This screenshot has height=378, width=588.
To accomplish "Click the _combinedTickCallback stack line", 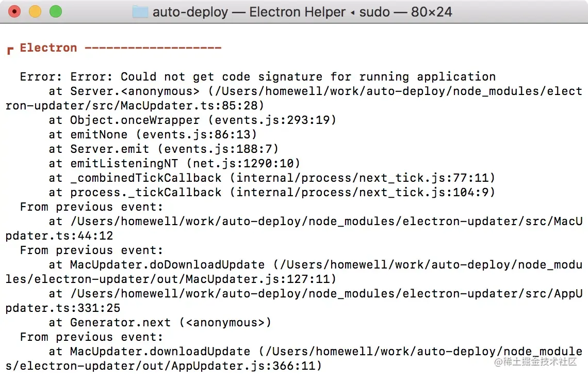I will pyautogui.click(x=272, y=178).
